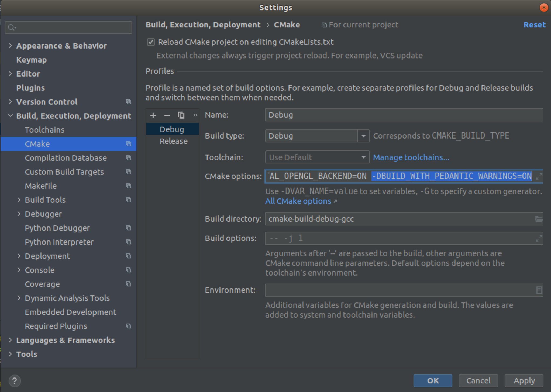Click the CMake options expand icon

539,176
